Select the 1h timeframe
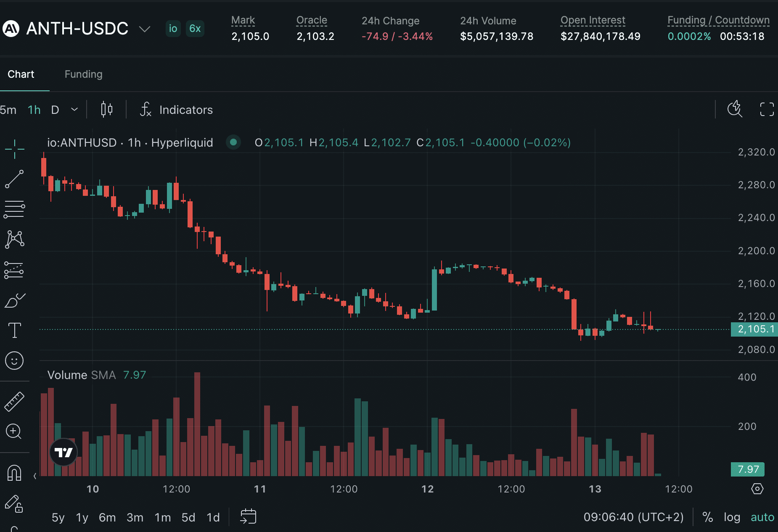This screenshot has width=778, height=532. pyautogui.click(x=34, y=110)
